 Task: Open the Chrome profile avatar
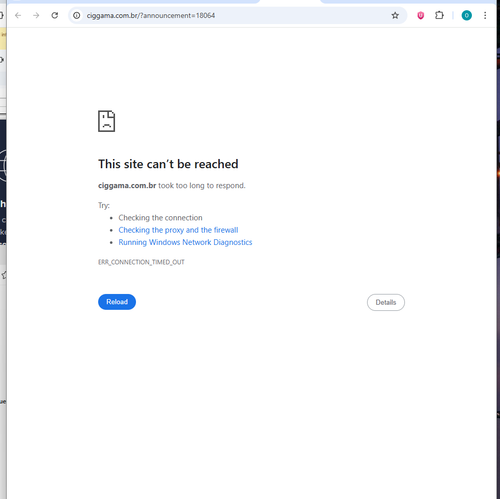click(x=466, y=15)
